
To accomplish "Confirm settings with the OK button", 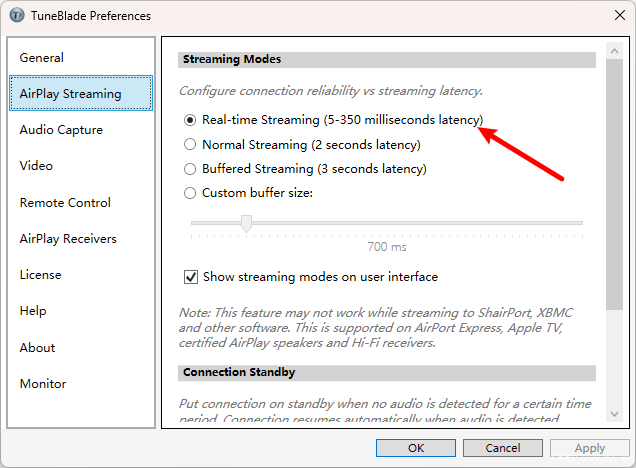I will (x=416, y=448).
